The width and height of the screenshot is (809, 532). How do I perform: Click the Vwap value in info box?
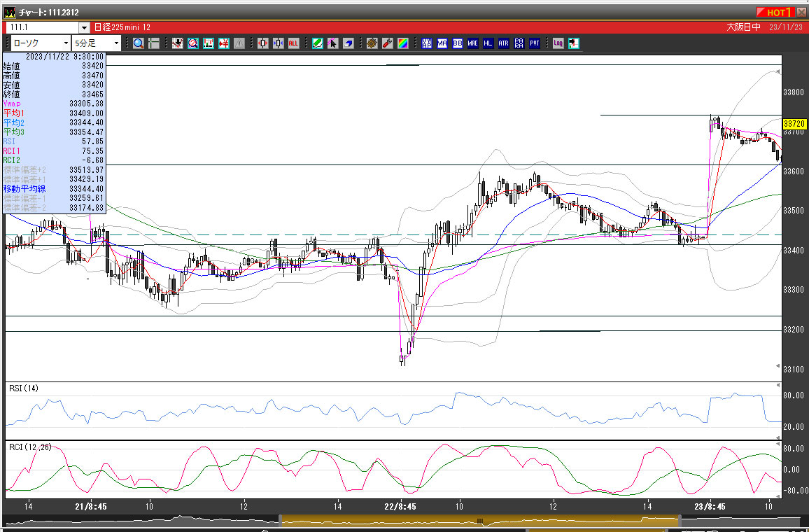86,104
